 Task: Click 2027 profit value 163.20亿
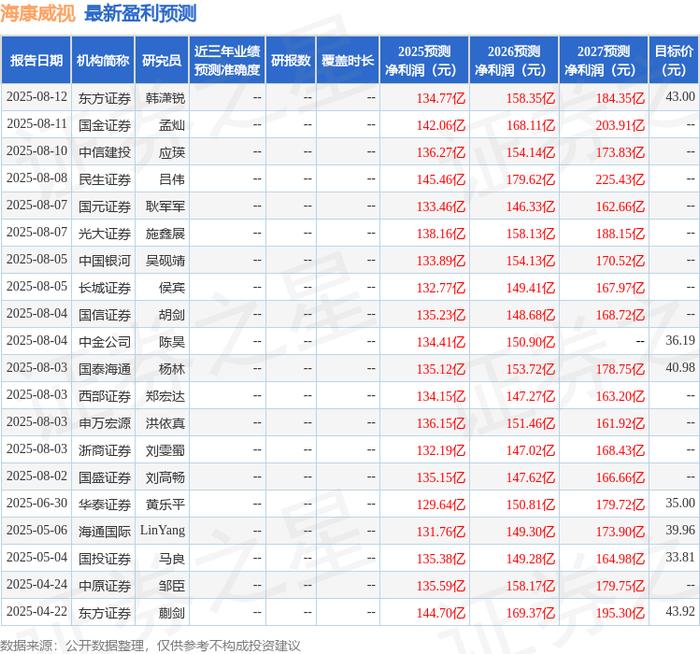[x=620, y=396]
